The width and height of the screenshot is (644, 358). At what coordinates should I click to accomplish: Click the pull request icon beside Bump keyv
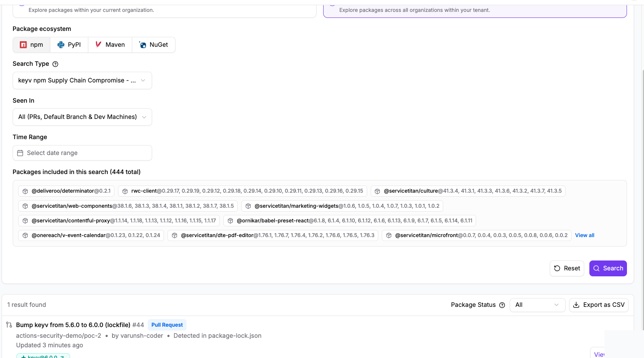point(9,325)
